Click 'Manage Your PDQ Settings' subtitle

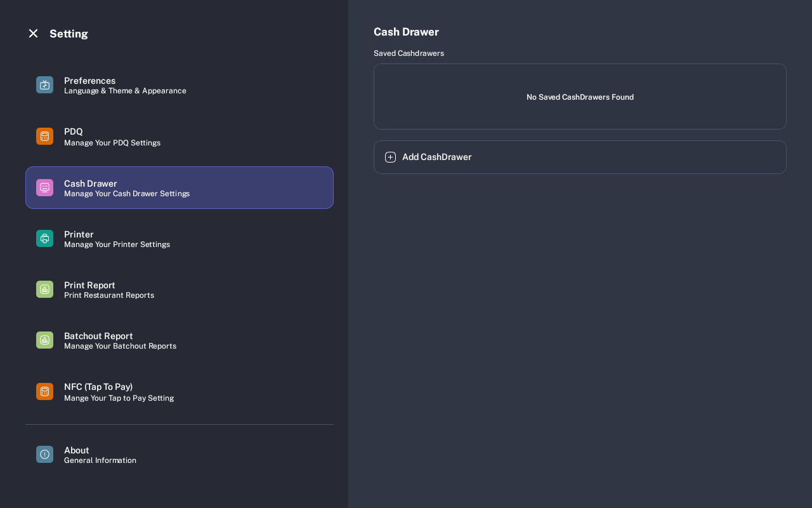pyautogui.click(x=112, y=143)
